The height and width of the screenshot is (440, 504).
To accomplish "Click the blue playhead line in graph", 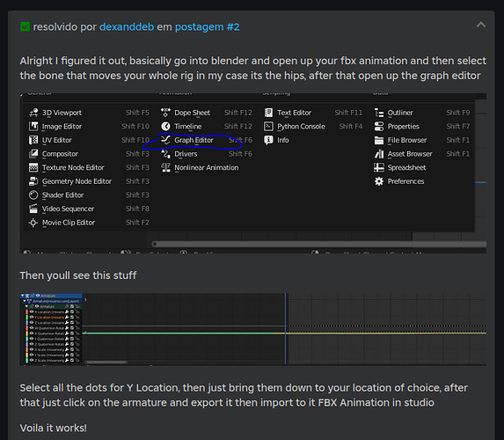I will click(x=285, y=328).
